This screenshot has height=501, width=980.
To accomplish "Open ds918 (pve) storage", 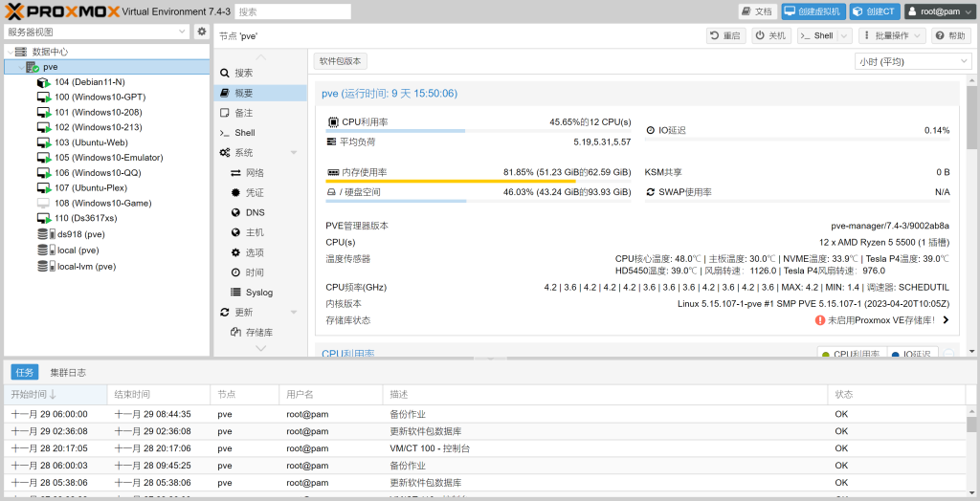I will [x=80, y=234].
